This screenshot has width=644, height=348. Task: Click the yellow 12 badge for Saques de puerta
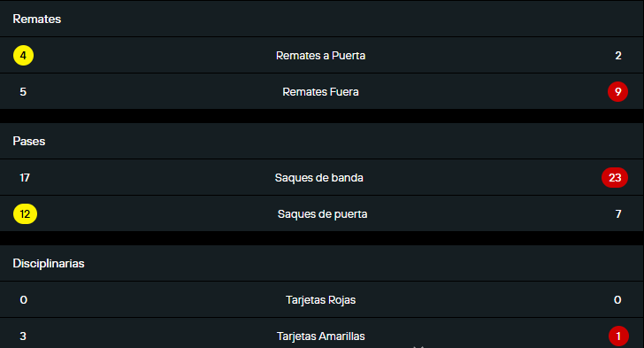click(x=25, y=214)
